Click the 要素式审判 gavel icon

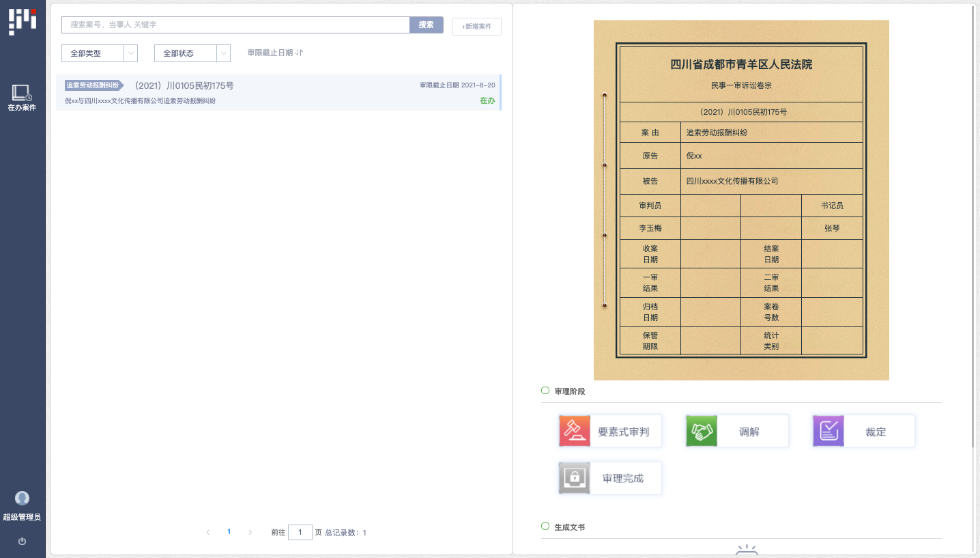click(x=575, y=431)
